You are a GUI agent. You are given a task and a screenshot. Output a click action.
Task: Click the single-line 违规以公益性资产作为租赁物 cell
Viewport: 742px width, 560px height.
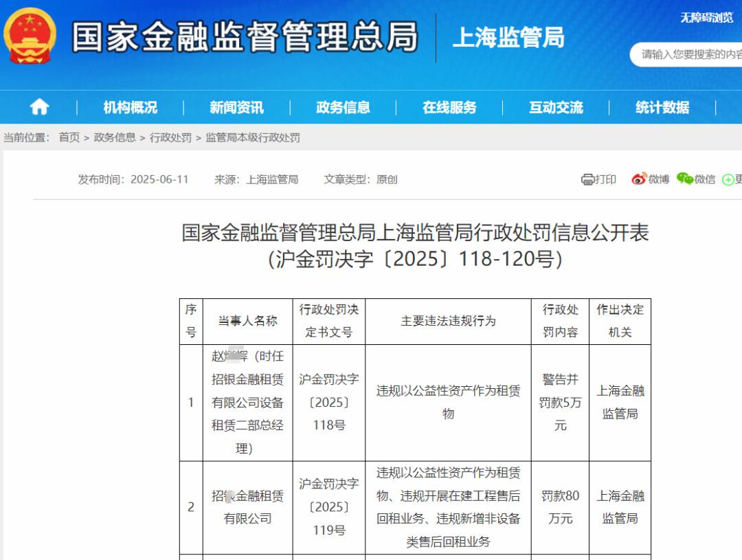(x=448, y=403)
